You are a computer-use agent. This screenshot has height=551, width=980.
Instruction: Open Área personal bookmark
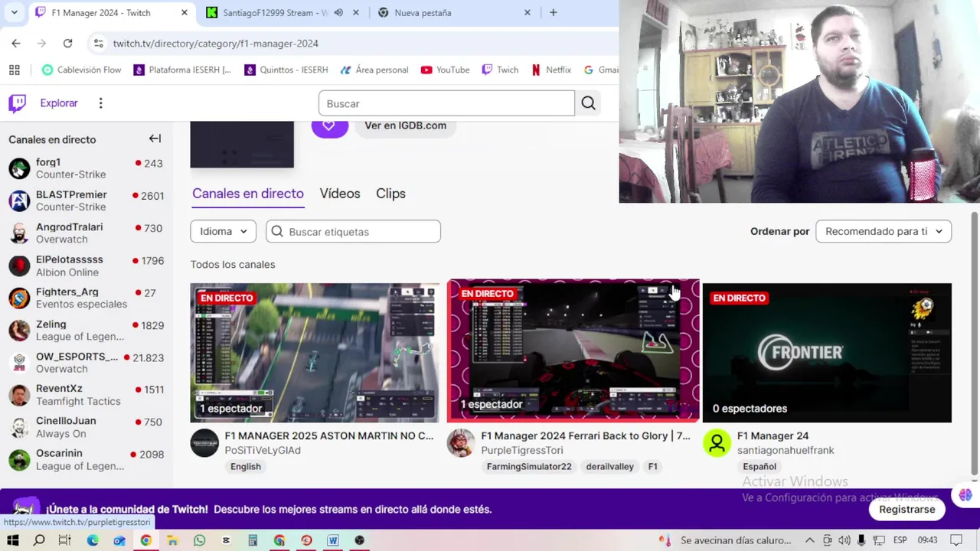pyautogui.click(x=374, y=70)
